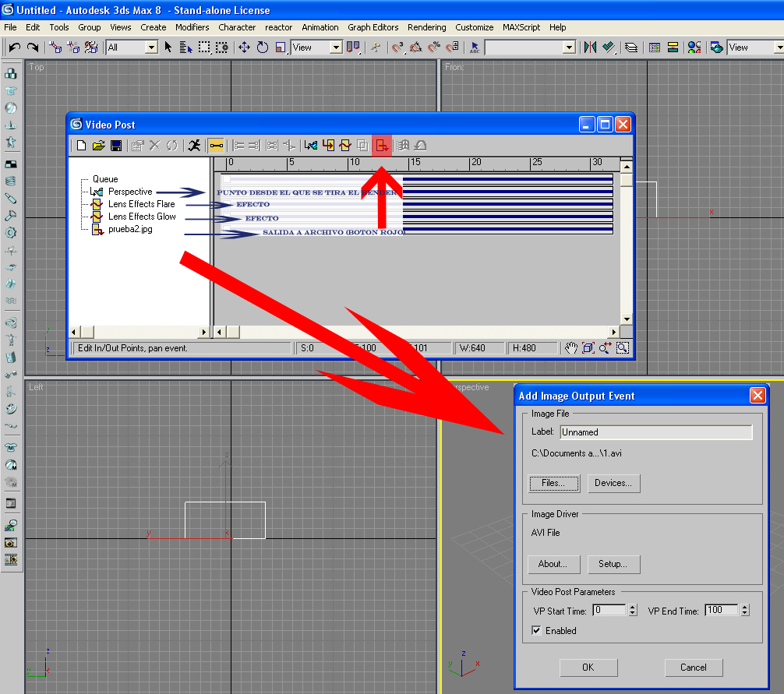
Task: Click Cancel in Add Image Output Event
Action: 694,668
